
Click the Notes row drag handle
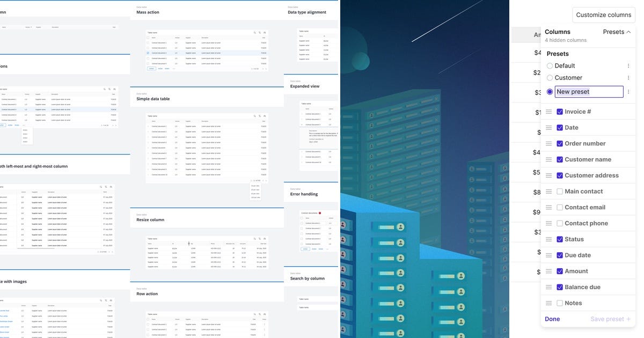[x=548, y=303]
